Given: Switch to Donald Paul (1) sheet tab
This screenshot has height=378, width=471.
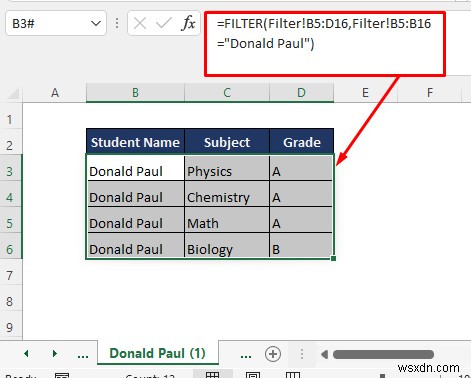Looking at the screenshot, I should (x=158, y=353).
